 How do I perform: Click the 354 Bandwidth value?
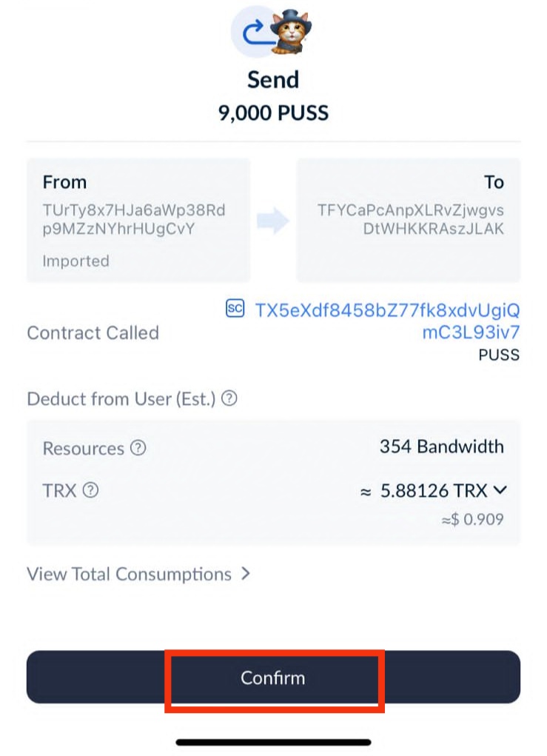pos(441,446)
